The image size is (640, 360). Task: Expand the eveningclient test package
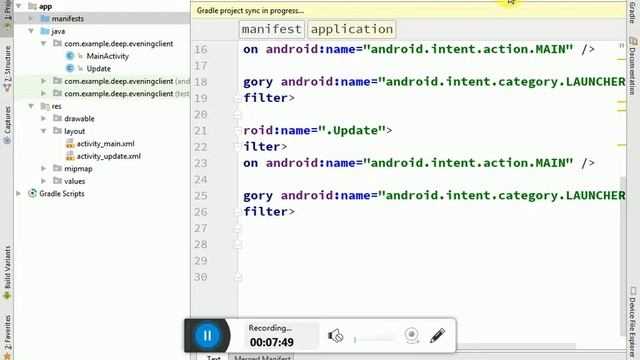(x=44, y=93)
